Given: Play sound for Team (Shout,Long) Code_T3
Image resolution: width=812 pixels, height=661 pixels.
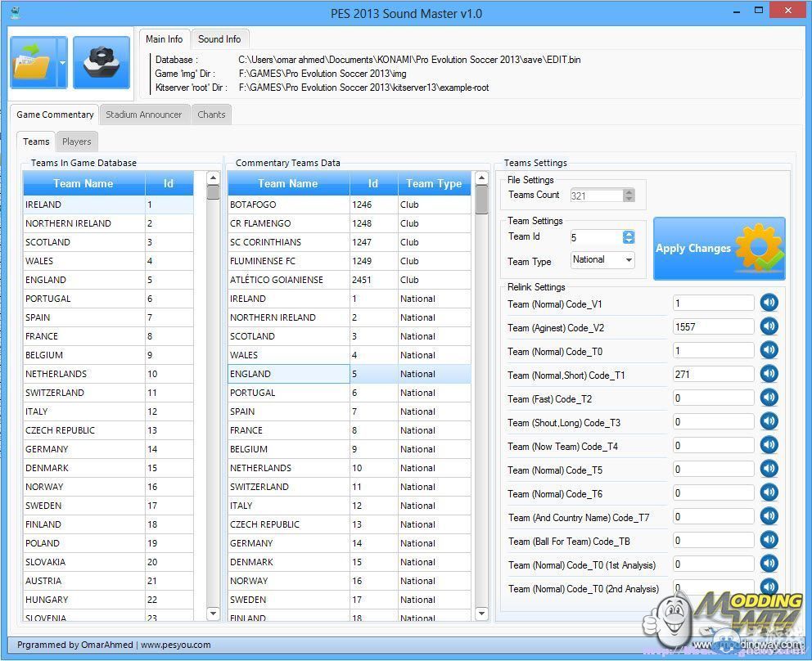Looking at the screenshot, I should pos(769,420).
